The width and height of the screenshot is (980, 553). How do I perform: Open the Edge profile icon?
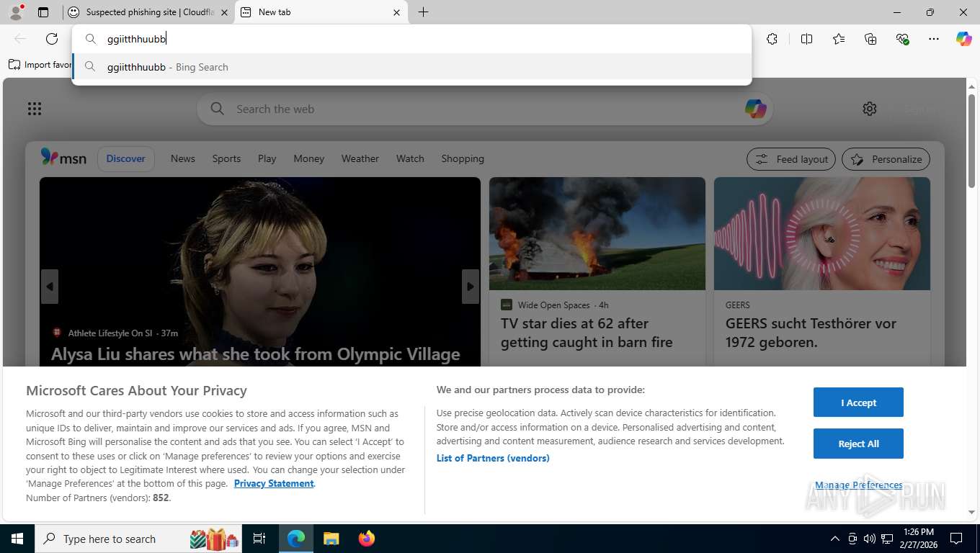point(16,12)
